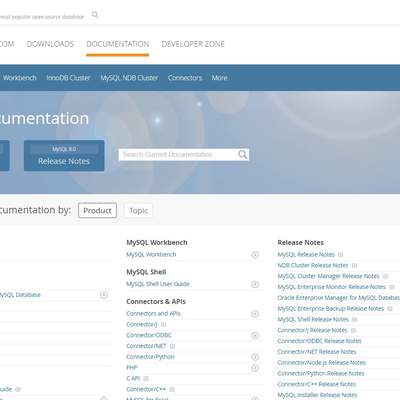Open the Connector/ODBC Release Notes link

[x=320, y=341]
